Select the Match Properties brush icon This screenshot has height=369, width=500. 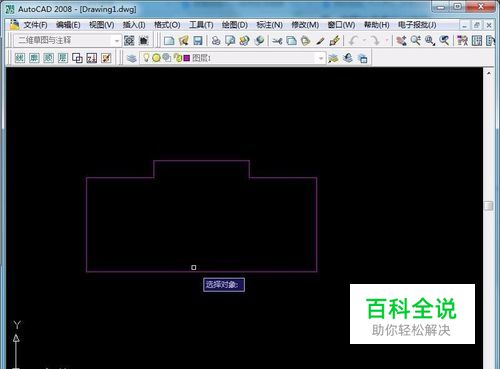click(x=334, y=41)
